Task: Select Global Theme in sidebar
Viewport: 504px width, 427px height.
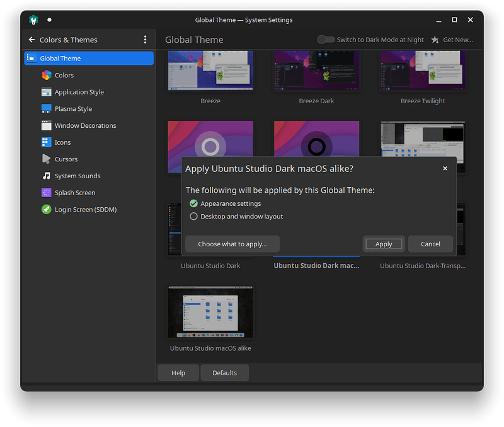Action: tap(89, 59)
